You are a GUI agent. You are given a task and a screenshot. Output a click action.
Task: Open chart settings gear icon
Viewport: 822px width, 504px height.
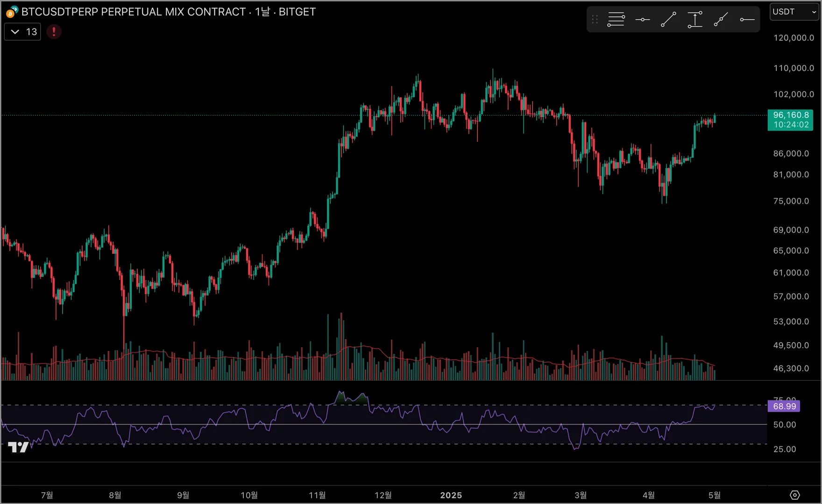click(x=795, y=495)
